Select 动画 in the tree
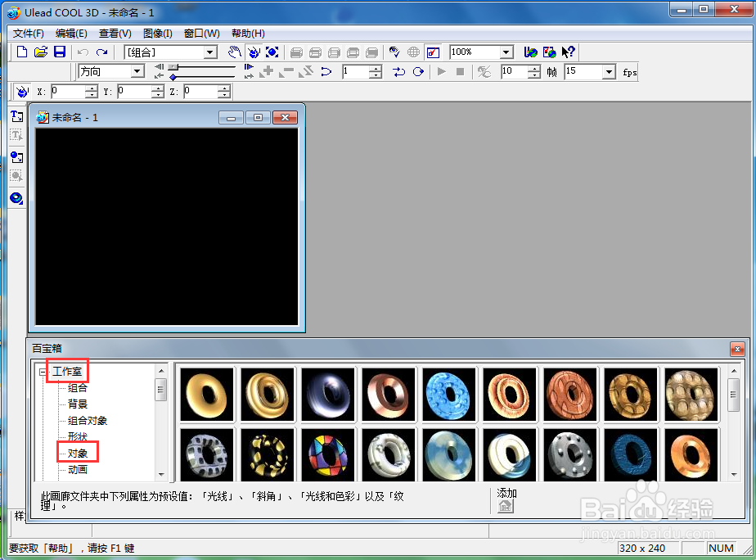Viewport: 756px width, 560px height. coord(78,469)
